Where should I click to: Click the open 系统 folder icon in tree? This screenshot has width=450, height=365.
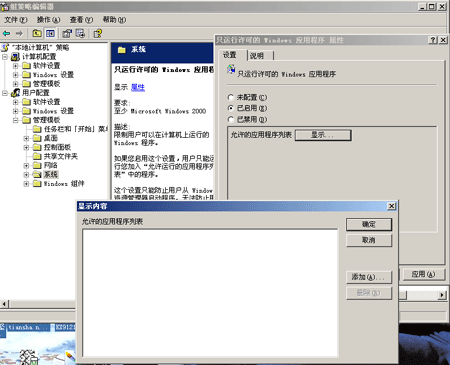coord(37,174)
